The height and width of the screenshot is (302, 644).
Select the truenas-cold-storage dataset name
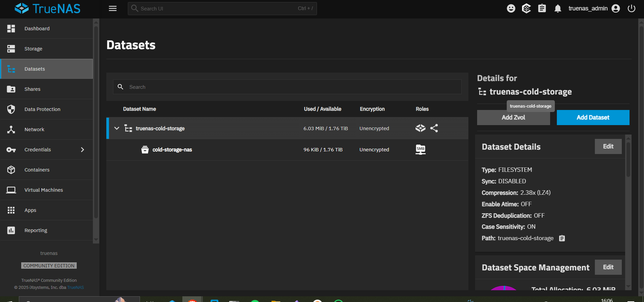160,128
